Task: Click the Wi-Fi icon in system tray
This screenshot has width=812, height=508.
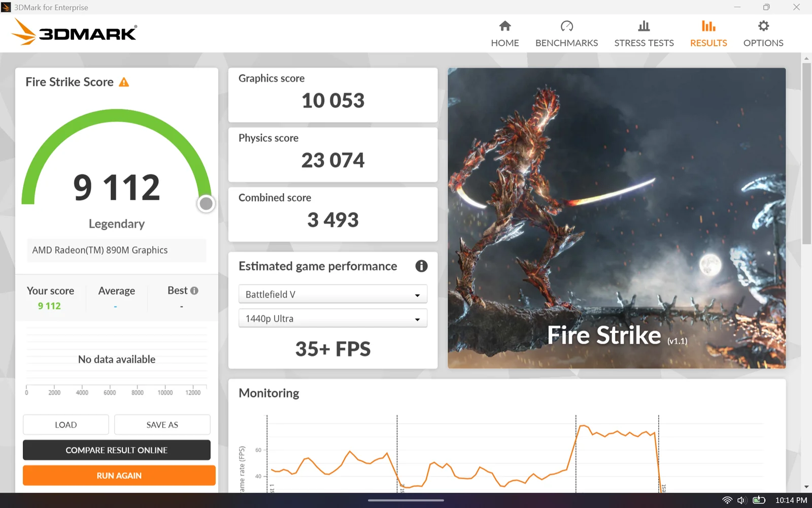Action: pos(727,500)
